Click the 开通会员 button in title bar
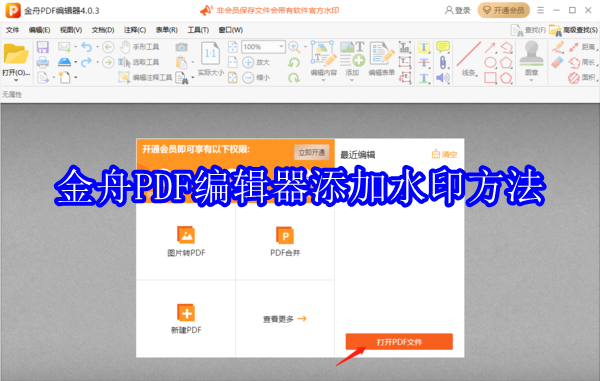The image size is (600, 381). 504,10
